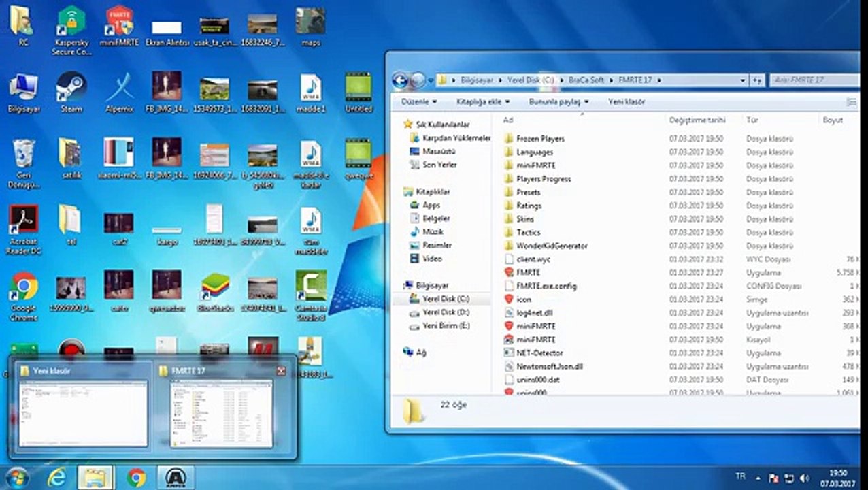Select Resimler library
This screenshot has width=868, height=490.
tap(431, 245)
